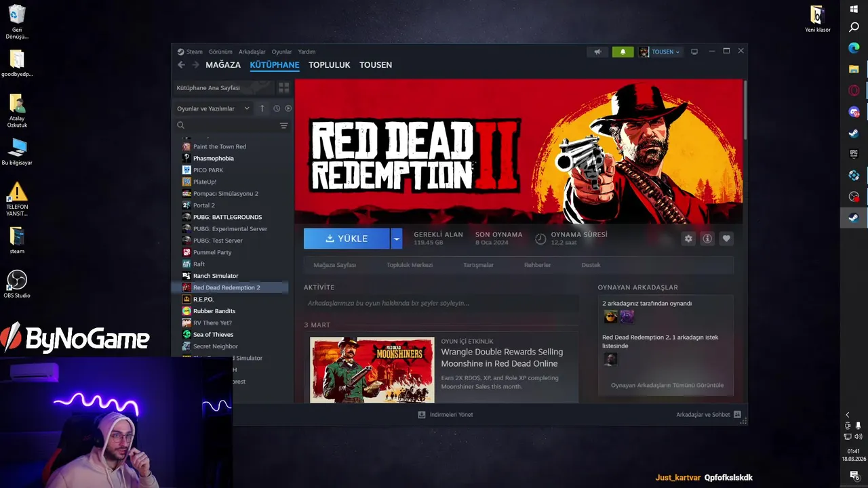Open green notifications bell
The height and width of the screenshot is (488, 868).
[623, 52]
